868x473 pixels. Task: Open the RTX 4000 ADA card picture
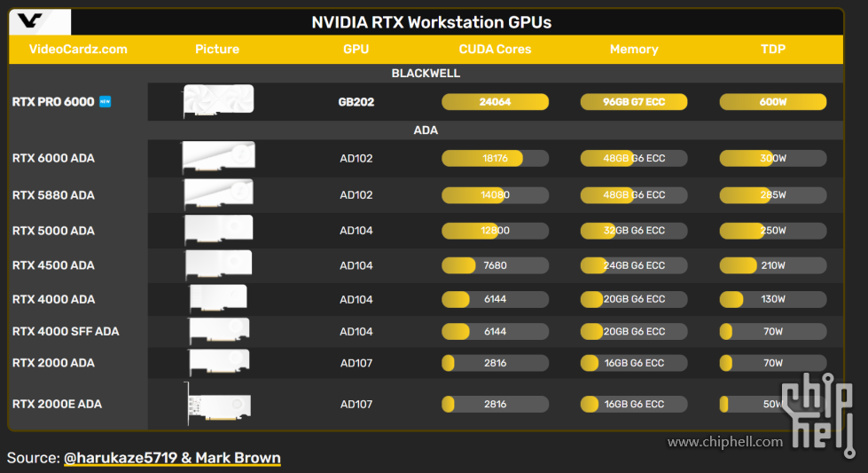[x=218, y=298]
